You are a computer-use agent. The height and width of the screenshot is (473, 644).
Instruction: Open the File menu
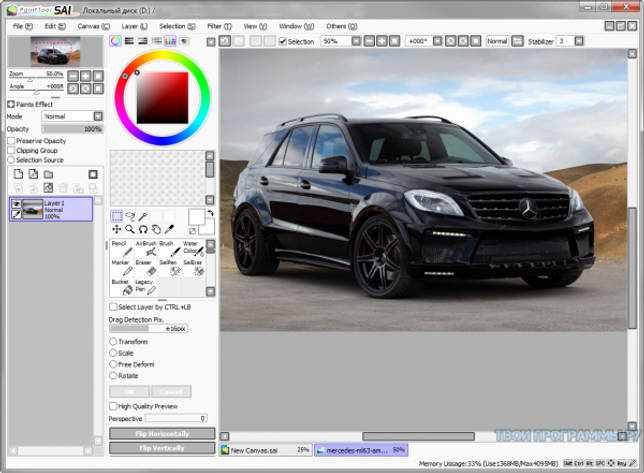click(x=22, y=26)
